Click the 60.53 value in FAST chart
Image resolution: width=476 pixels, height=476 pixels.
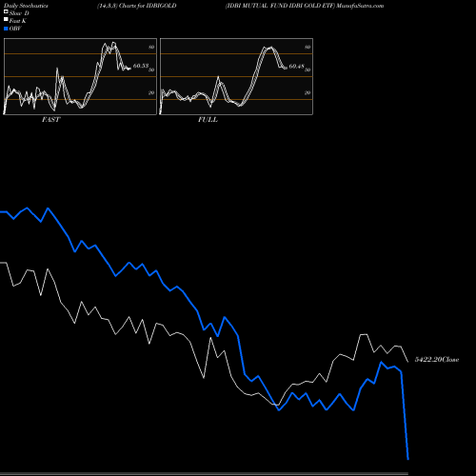click(x=141, y=66)
